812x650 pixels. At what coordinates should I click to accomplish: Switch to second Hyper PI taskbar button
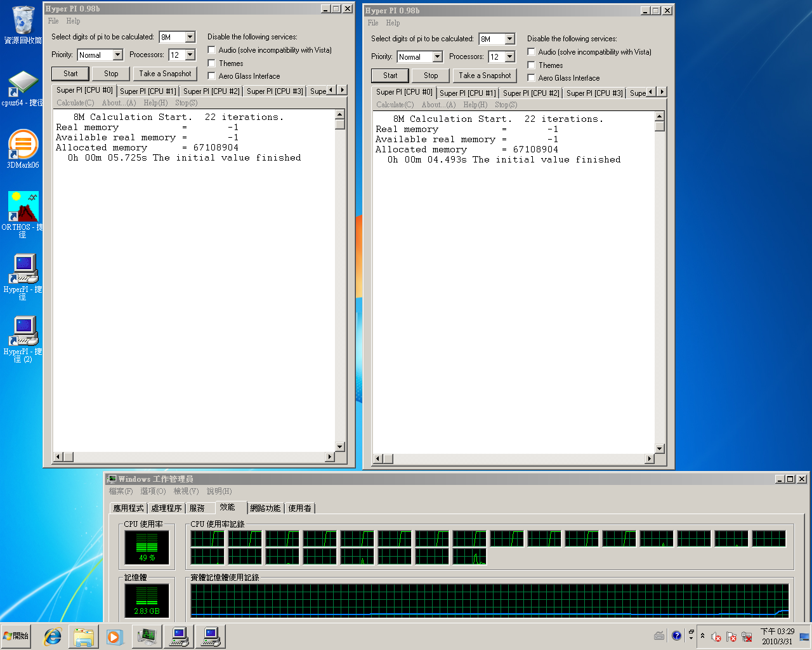point(211,636)
